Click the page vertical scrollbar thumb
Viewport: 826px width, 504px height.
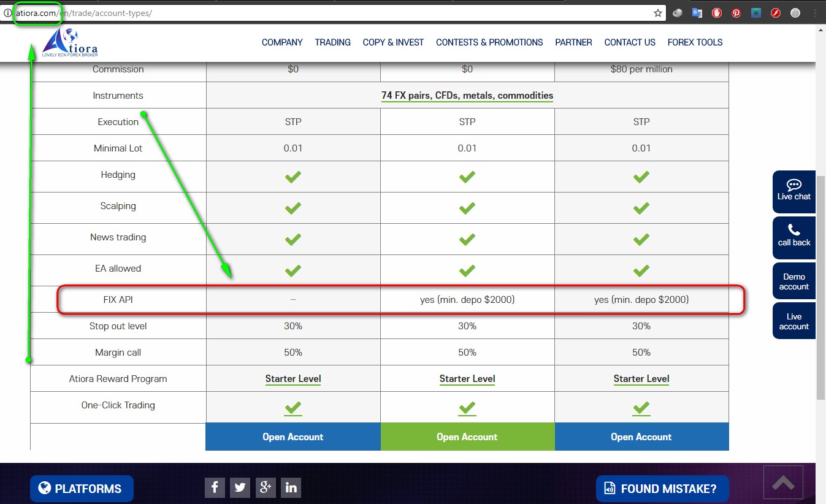[821, 287]
